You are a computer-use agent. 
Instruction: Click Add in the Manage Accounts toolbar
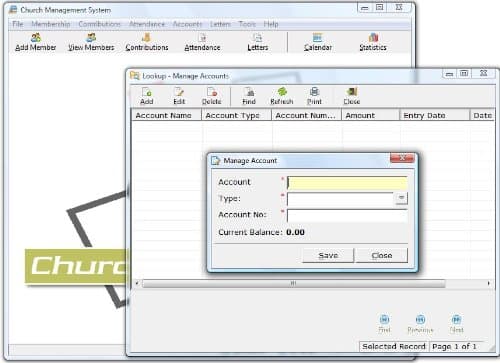click(x=147, y=96)
